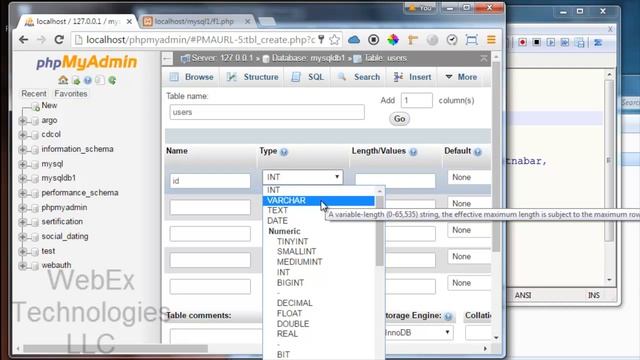Expand the mysqldb1 database node
Viewport: 640px width, 360px height.
(x=23, y=178)
